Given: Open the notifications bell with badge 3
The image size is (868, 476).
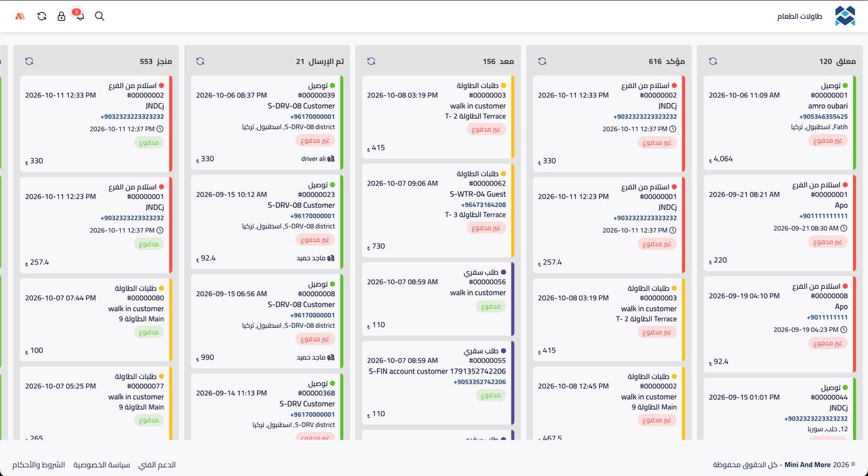Looking at the screenshot, I should pyautogui.click(x=79, y=16).
